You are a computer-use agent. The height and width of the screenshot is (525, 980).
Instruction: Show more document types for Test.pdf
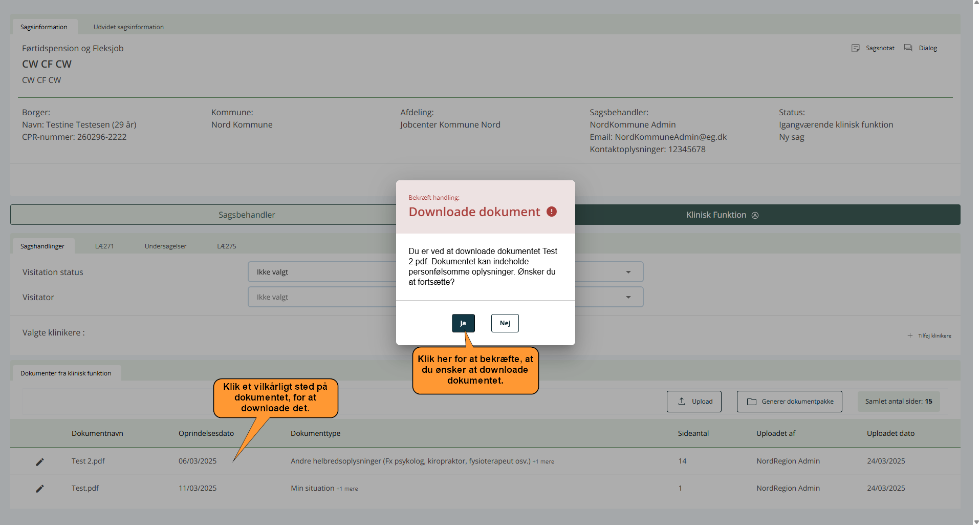click(x=347, y=489)
